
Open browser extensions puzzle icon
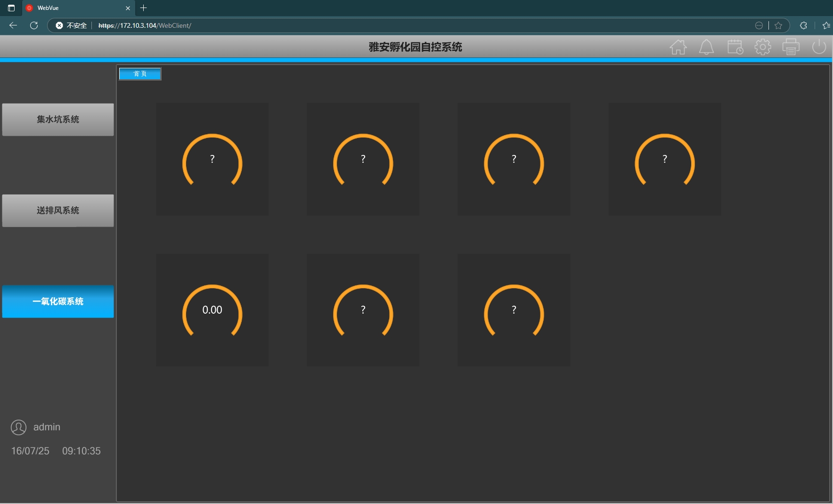click(x=803, y=25)
